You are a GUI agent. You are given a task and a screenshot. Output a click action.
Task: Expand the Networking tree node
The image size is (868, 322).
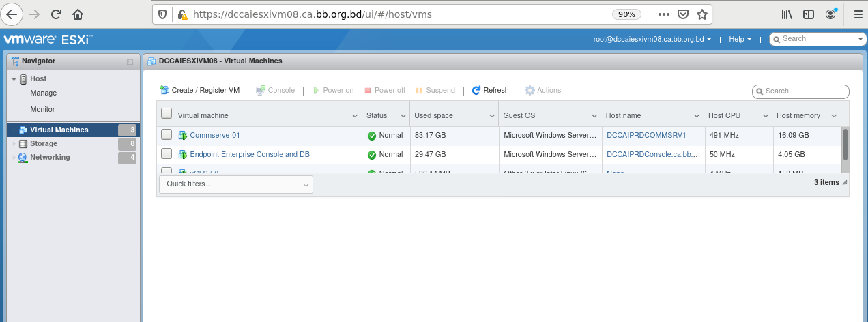point(14,158)
